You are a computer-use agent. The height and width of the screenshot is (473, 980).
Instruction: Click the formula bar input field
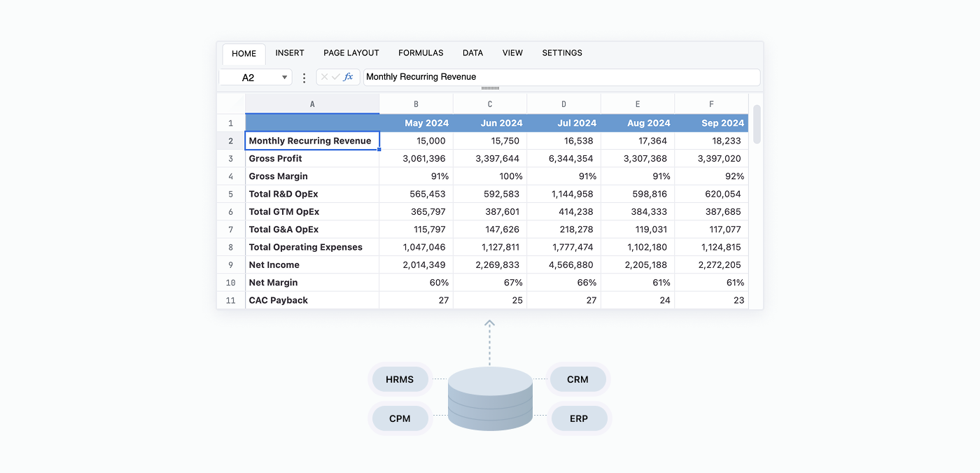click(x=560, y=77)
